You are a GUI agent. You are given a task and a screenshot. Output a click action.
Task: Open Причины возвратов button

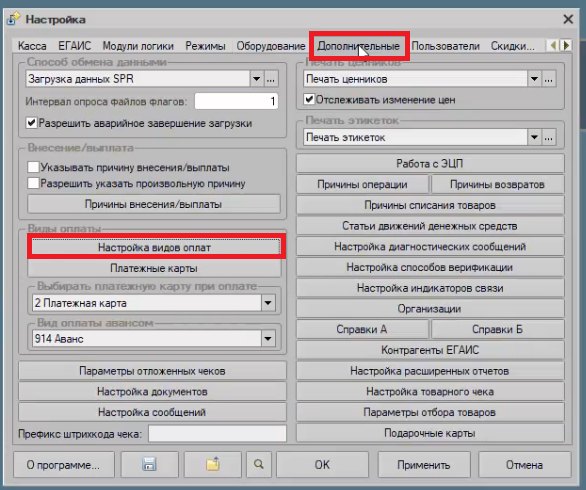pos(497,184)
